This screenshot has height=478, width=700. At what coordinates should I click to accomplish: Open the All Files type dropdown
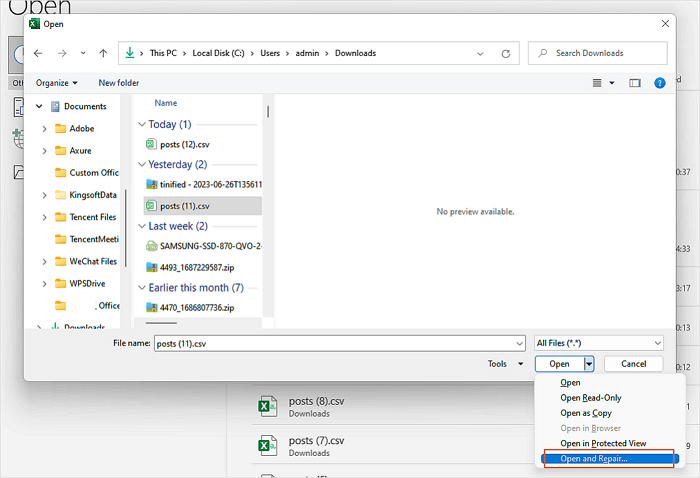coord(599,343)
